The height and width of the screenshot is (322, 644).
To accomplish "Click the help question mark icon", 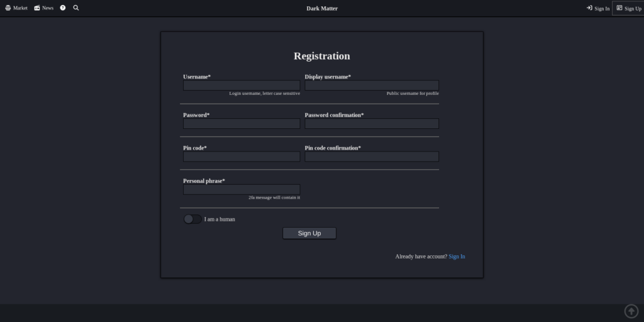I will (x=63, y=8).
